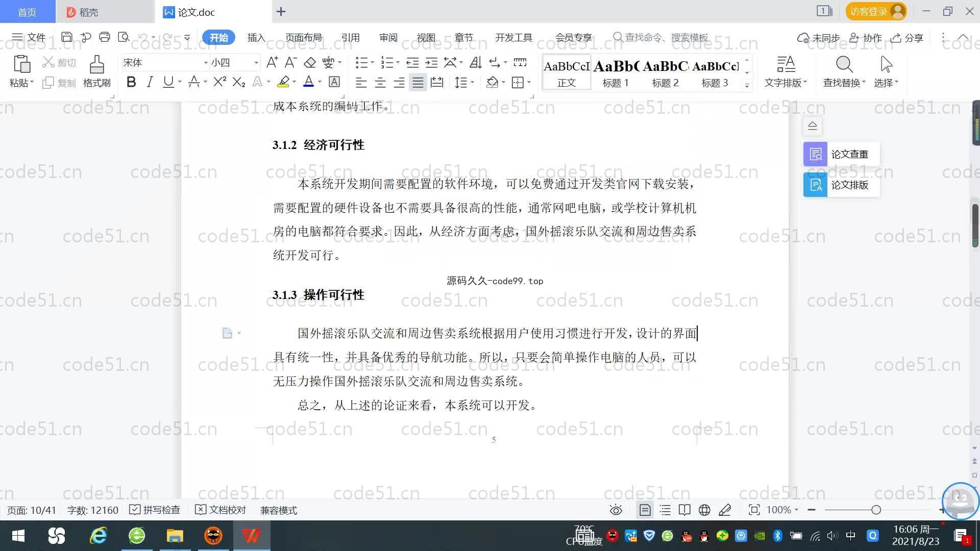Expand numbered list options arrow

[x=398, y=63]
